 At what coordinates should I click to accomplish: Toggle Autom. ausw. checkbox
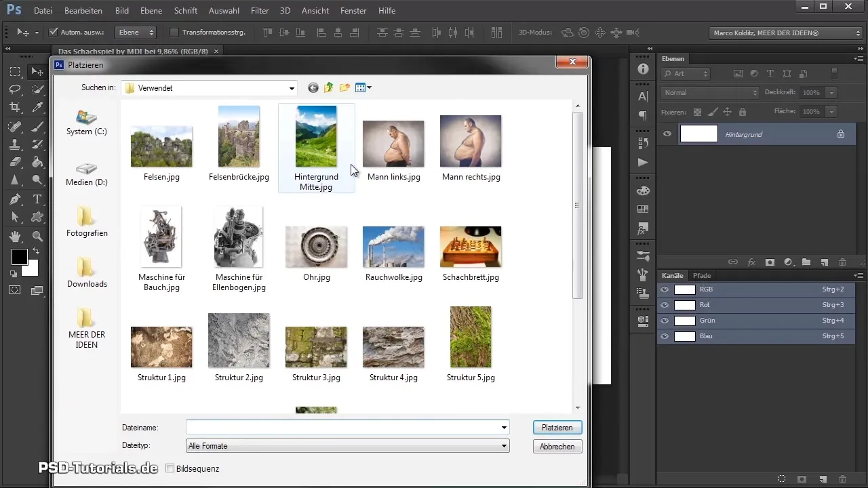pos(54,32)
